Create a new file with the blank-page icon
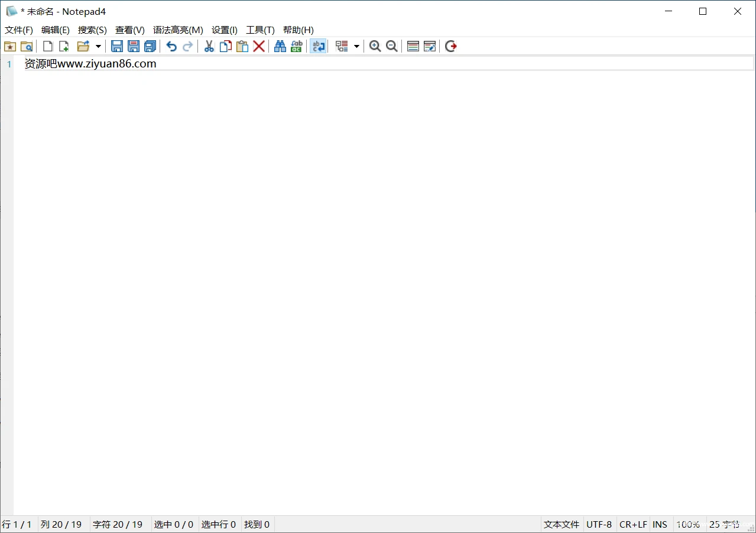 point(48,46)
